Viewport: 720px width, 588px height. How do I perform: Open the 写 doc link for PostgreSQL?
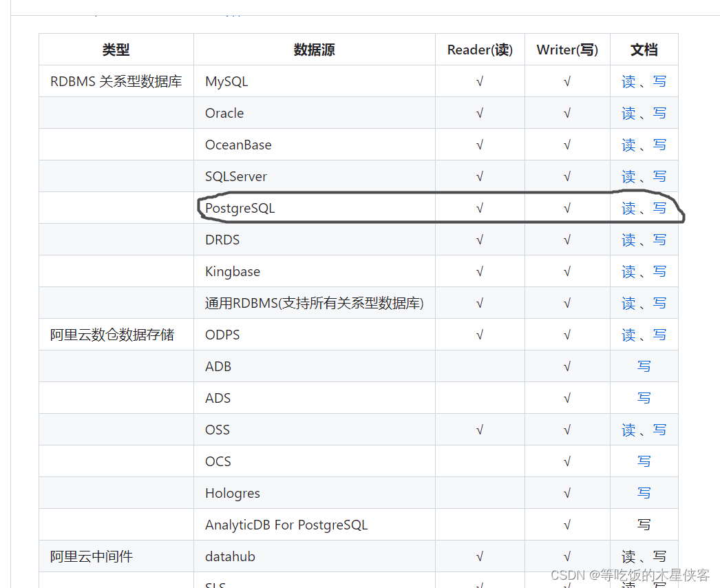point(659,208)
